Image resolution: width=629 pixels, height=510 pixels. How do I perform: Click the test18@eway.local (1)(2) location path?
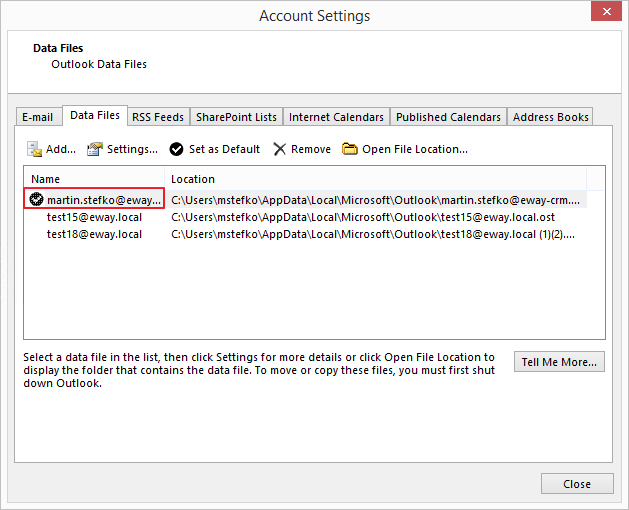pyautogui.click(x=373, y=234)
